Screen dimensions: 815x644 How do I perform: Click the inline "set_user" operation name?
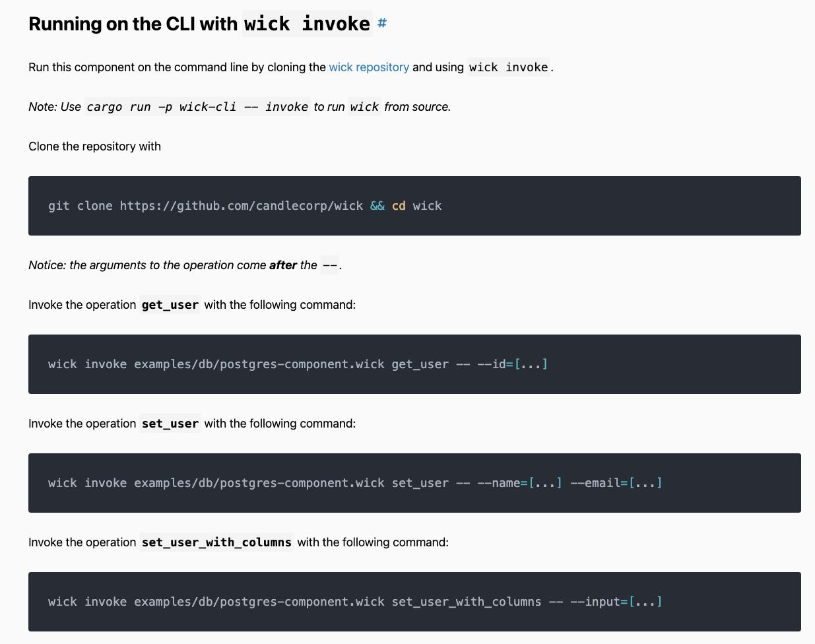(x=170, y=424)
